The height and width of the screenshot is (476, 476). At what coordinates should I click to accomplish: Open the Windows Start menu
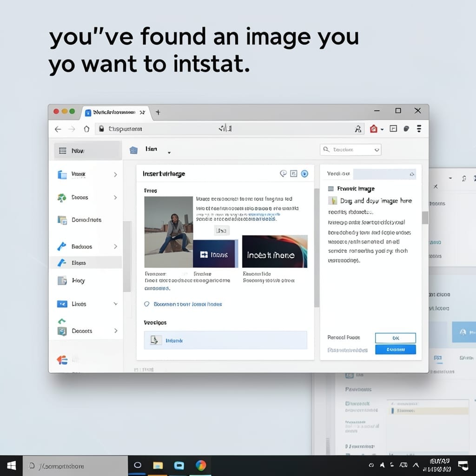click(11, 466)
